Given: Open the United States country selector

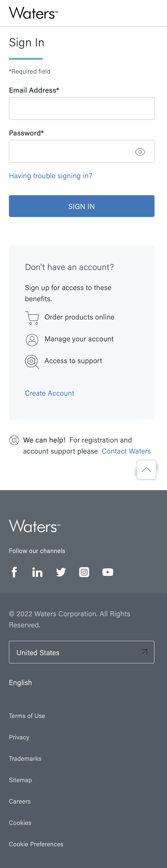Looking at the screenshot, I should [x=81, y=652].
